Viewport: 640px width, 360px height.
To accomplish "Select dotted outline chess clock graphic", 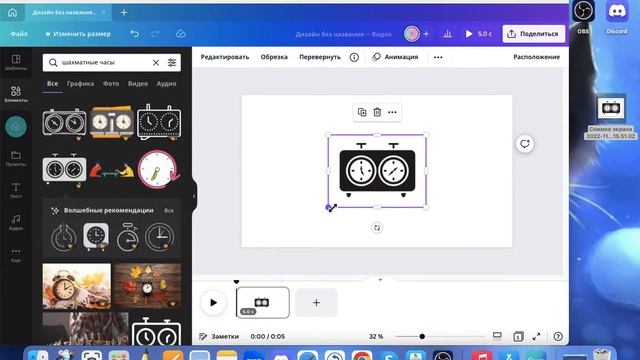I will (159, 122).
